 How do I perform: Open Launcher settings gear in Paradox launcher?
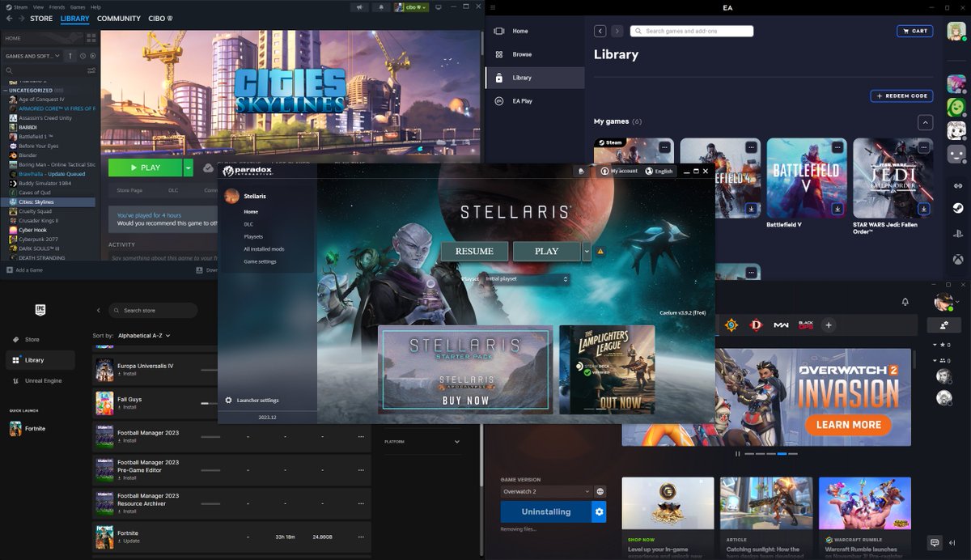point(229,401)
